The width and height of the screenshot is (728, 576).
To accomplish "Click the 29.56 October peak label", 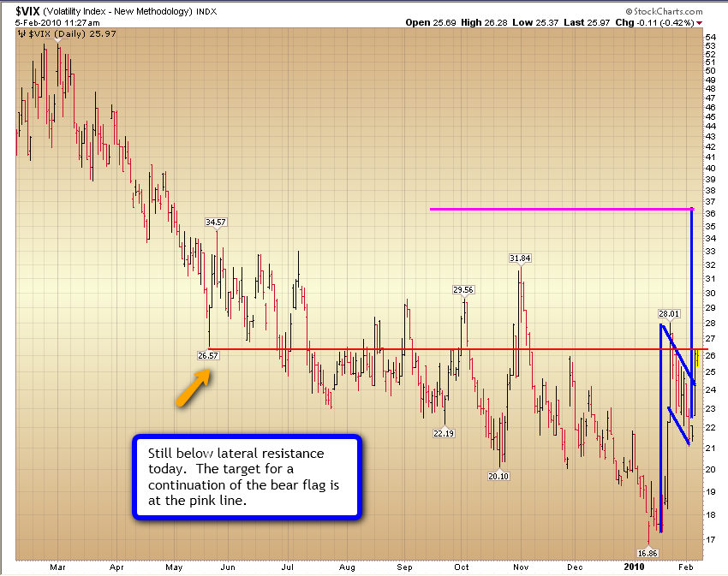I will pyautogui.click(x=462, y=289).
